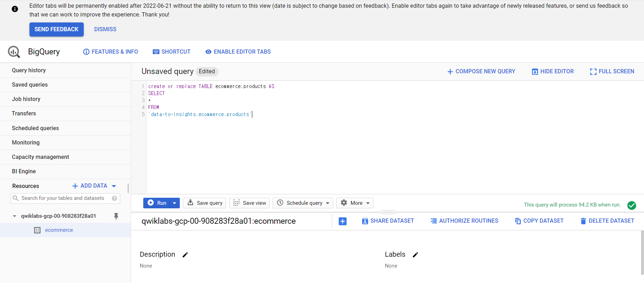Viewport: 644px width, 283px height.
Task: Click the table reference on editor line 5
Action: click(200, 114)
